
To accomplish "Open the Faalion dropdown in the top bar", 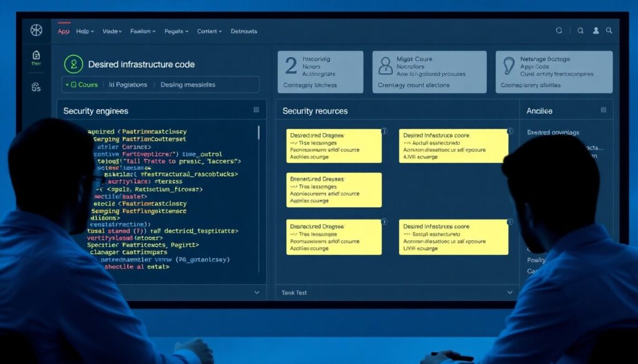I will [x=144, y=31].
